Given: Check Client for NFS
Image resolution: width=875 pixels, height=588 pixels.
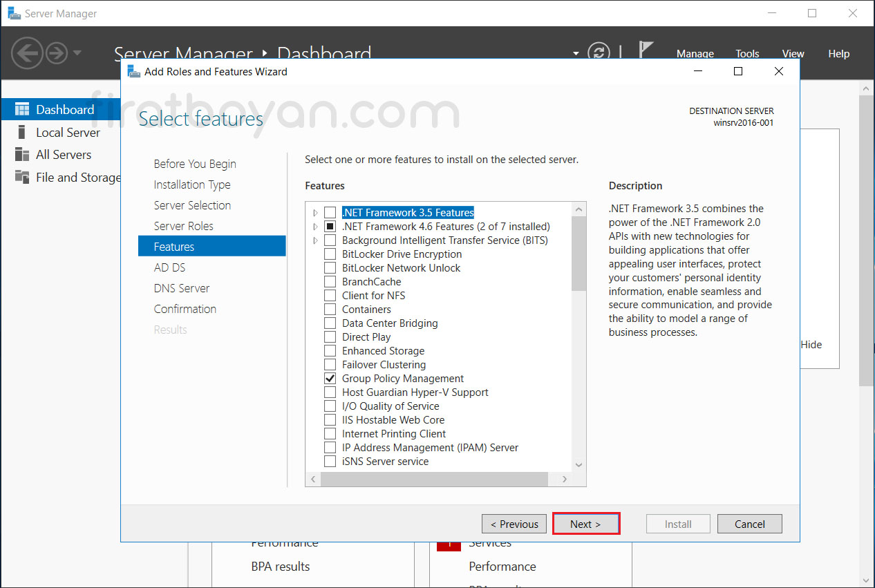Looking at the screenshot, I should [330, 296].
